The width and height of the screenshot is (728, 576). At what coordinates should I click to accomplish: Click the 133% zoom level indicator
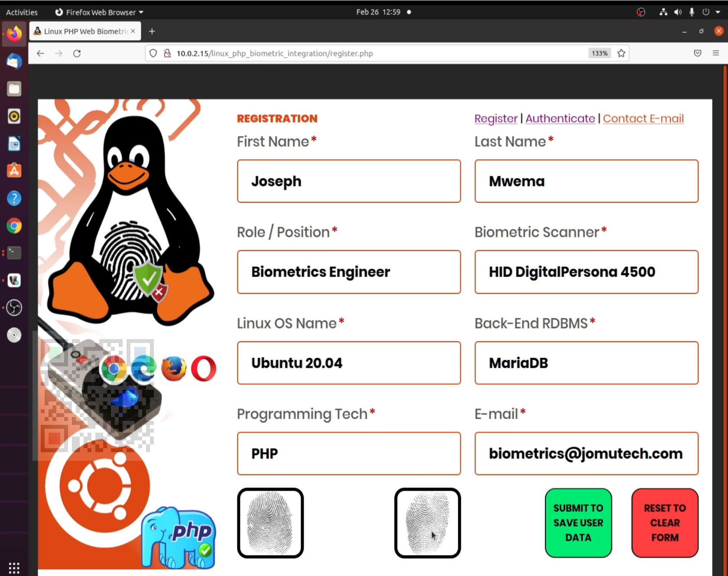pos(599,53)
